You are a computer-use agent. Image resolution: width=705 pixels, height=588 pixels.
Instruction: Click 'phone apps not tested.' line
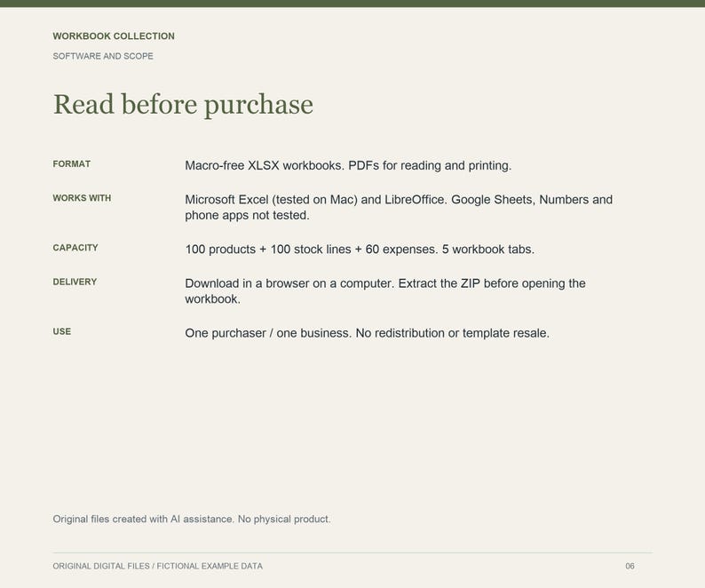coord(248,215)
